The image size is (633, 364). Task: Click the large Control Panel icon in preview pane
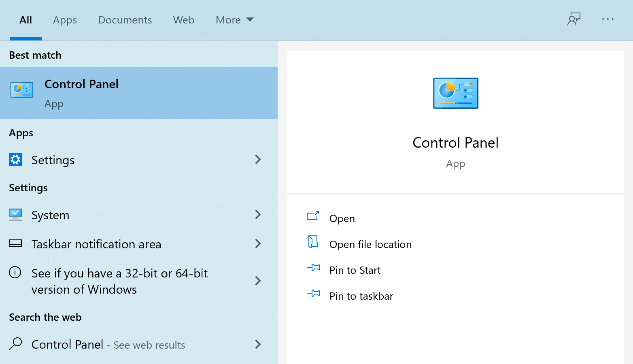pos(456,93)
